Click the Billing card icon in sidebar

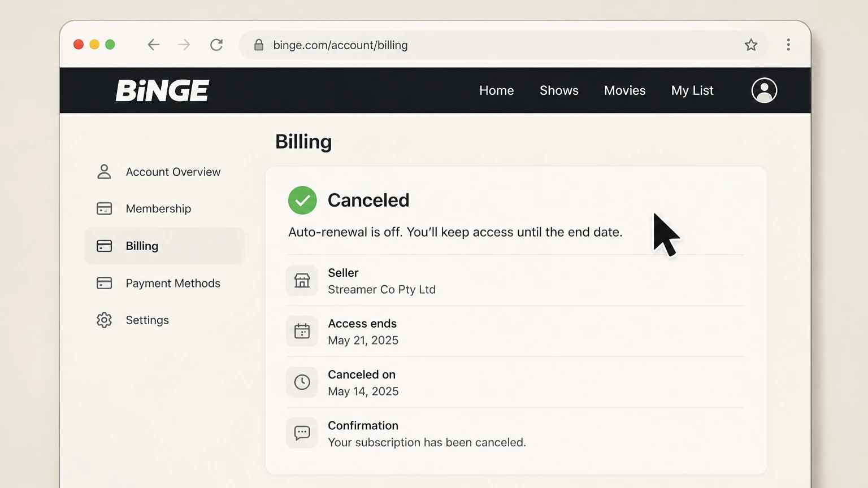[x=104, y=246]
